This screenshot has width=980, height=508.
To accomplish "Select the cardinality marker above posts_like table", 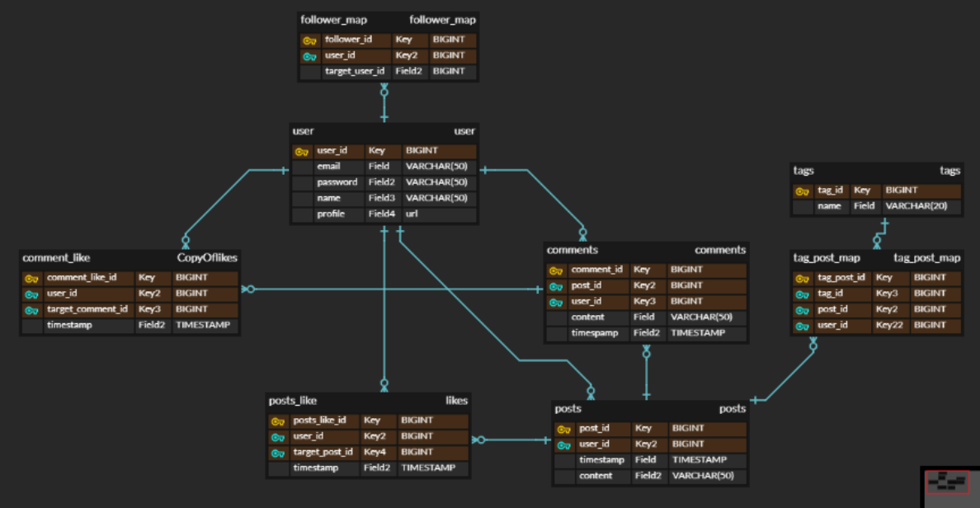I will pos(384,383).
